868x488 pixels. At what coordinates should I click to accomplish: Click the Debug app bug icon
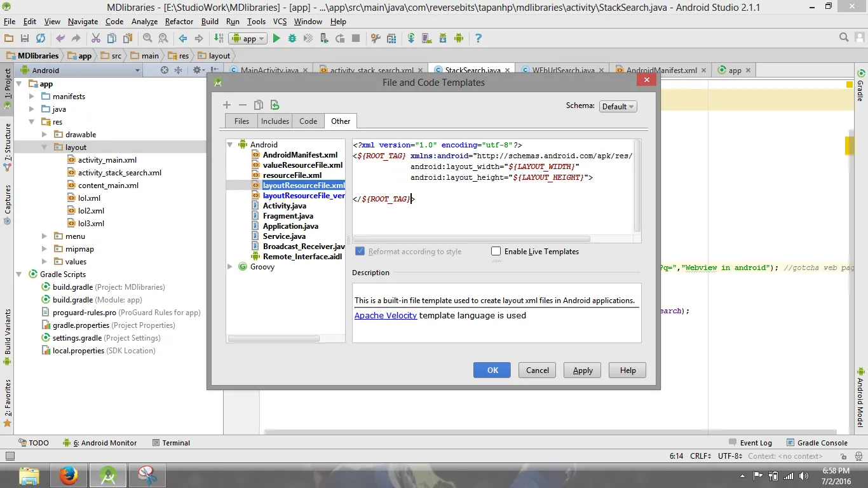(292, 38)
